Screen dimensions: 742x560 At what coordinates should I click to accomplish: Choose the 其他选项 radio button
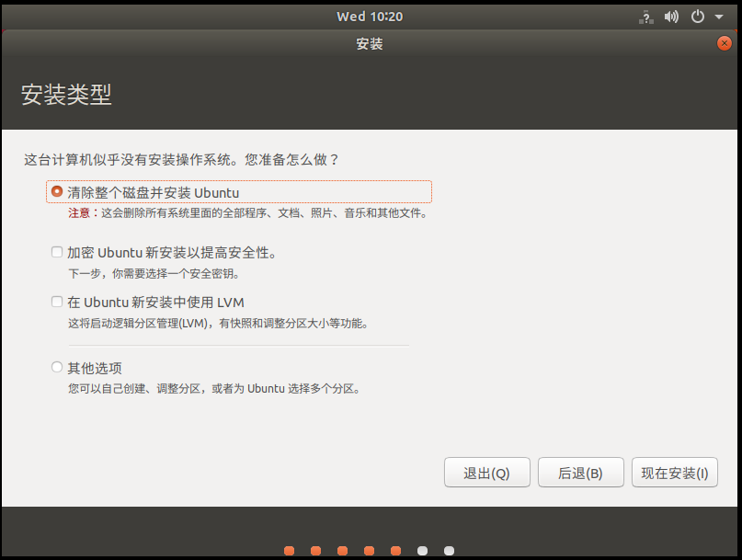click(x=57, y=367)
